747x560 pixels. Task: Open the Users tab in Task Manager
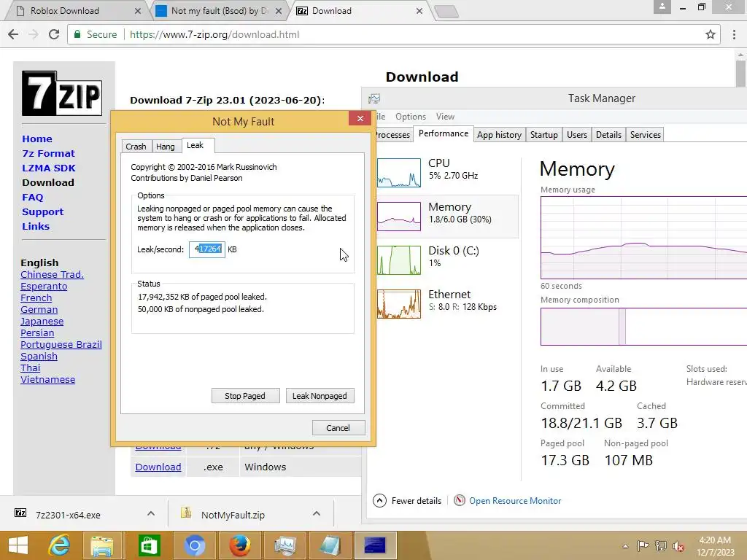(x=577, y=135)
